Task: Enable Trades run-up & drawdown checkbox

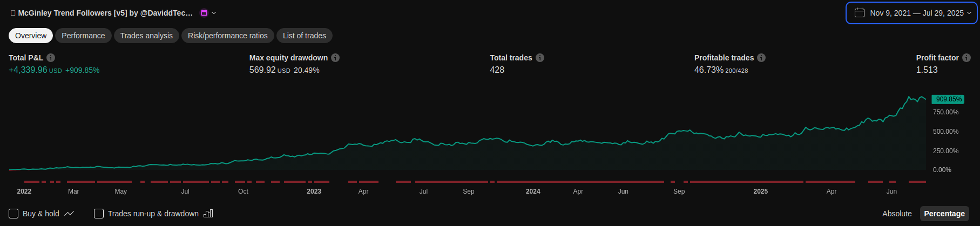Action: click(x=99, y=214)
